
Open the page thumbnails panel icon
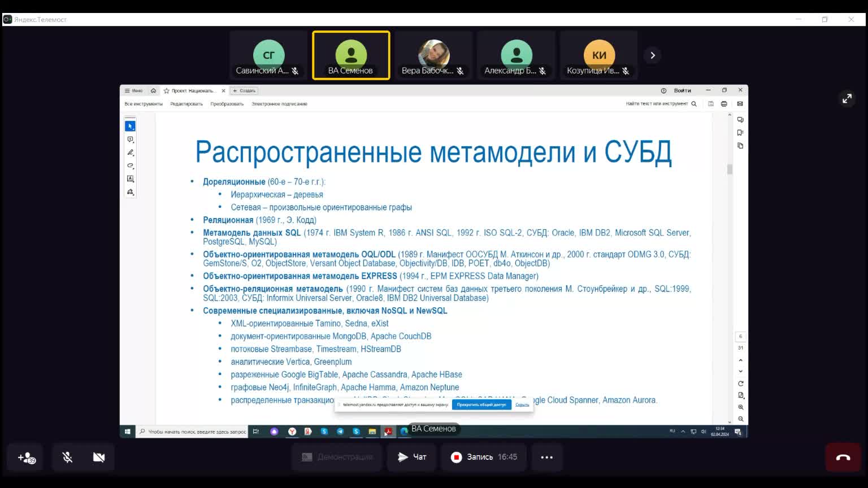[740, 146]
